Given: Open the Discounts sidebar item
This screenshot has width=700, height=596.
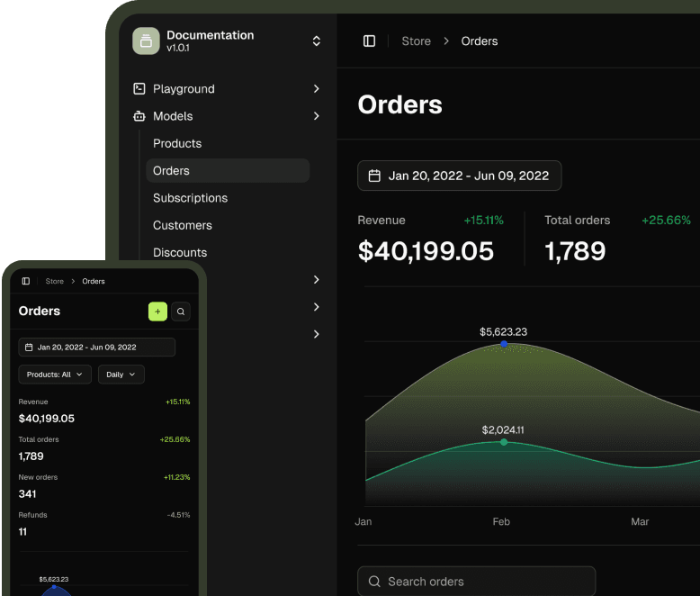Looking at the screenshot, I should [180, 252].
